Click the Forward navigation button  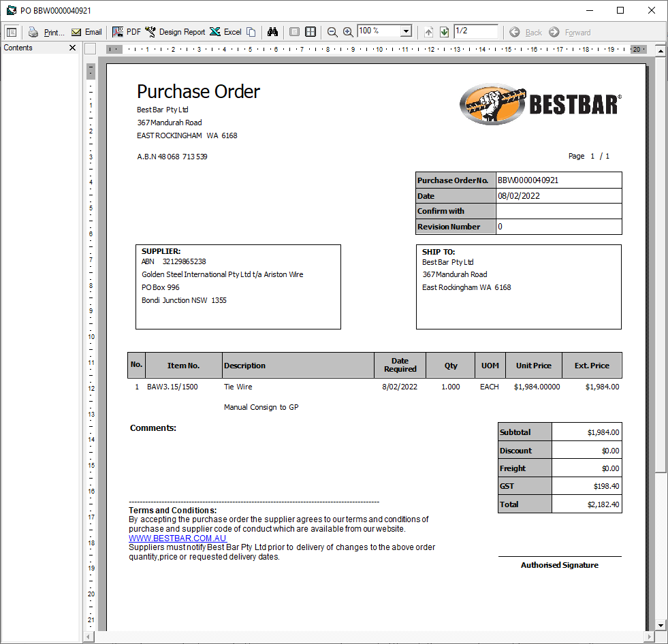click(x=569, y=33)
